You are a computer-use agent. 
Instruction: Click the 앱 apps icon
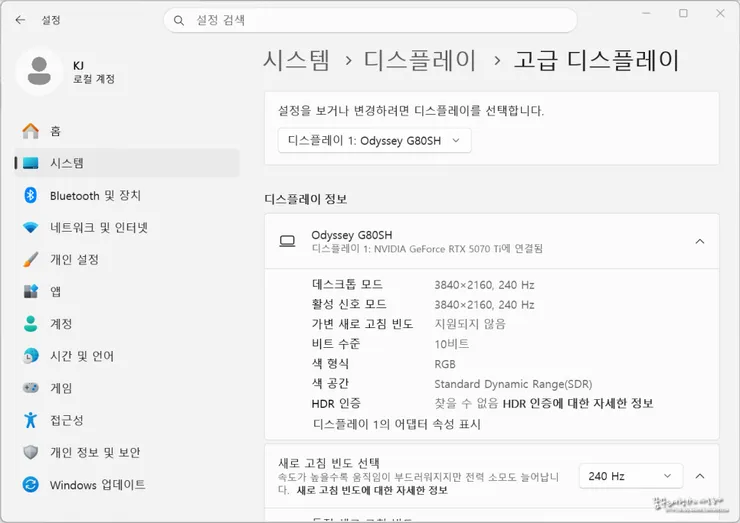click(x=31, y=291)
